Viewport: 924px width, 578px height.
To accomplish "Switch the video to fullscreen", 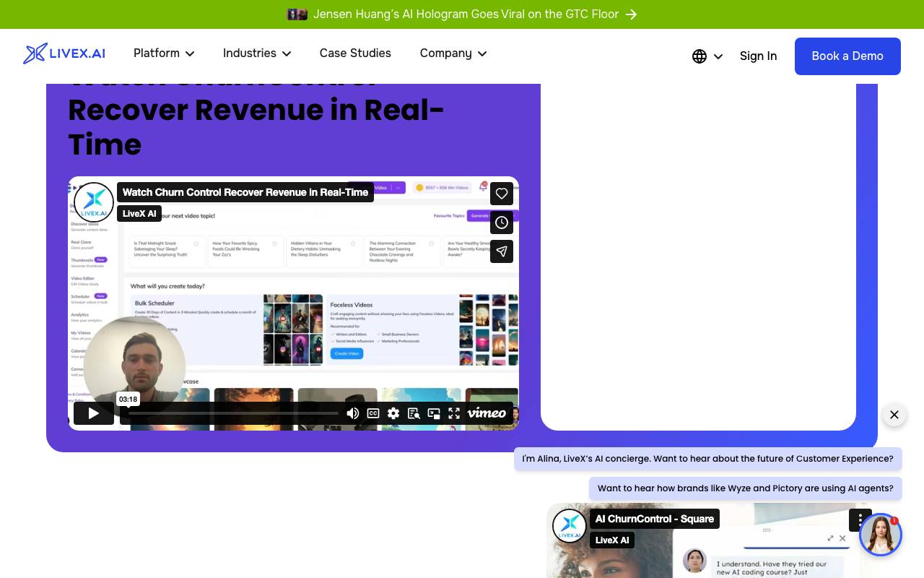I will [x=454, y=413].
